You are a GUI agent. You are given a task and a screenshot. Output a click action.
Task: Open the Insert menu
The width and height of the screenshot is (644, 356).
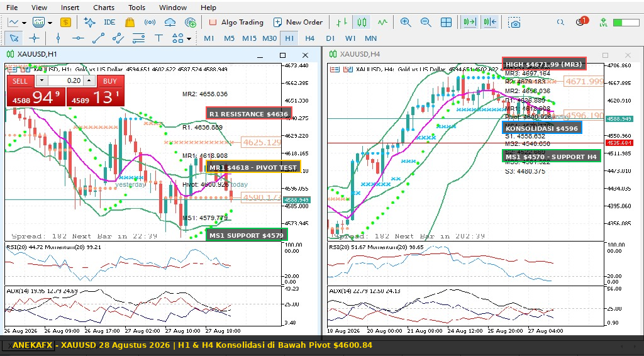(70, 8)
